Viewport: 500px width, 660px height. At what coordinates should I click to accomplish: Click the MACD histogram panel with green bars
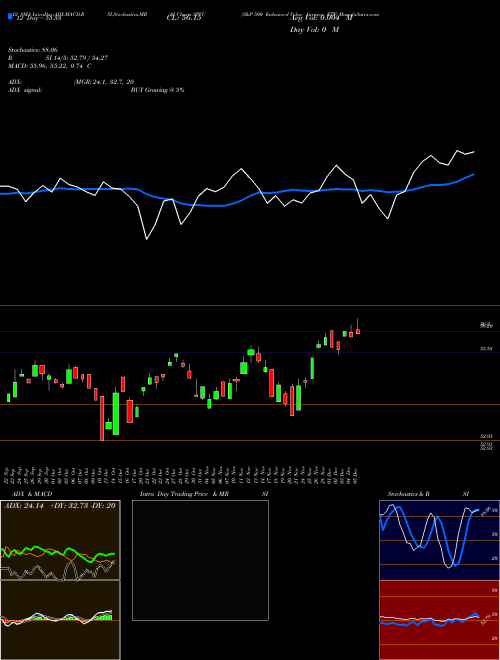pos(60,620)
